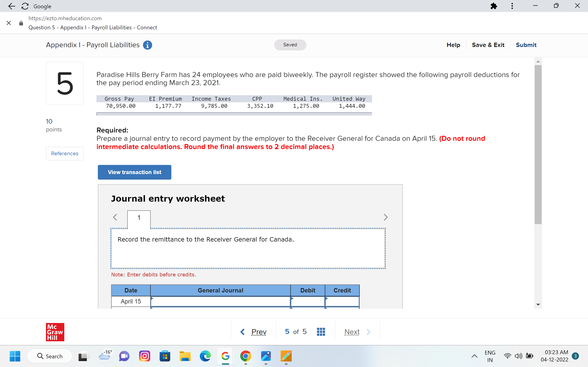Open the browser extensions puzzle icon

click(494, 6)
